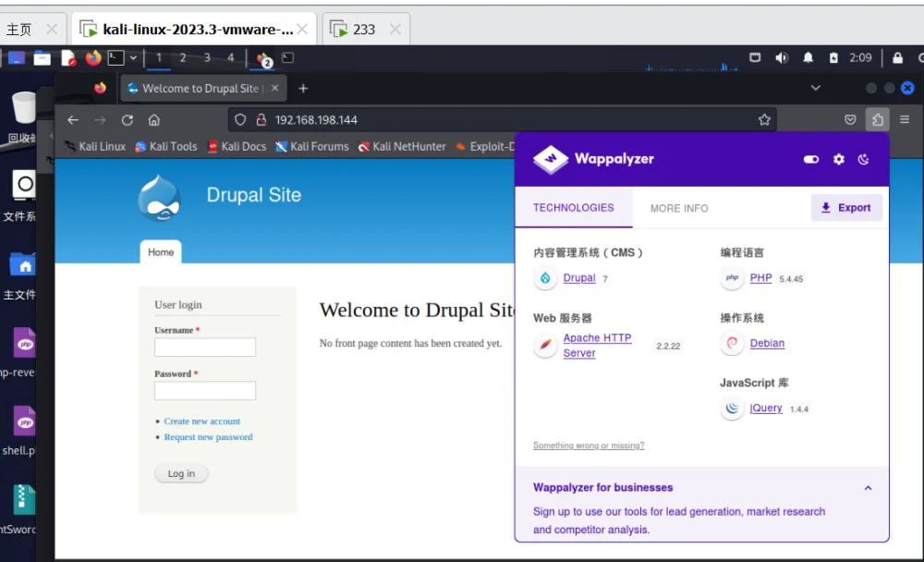Image resolution: width=924 pixels, height=562 pixels.
Task: Open the PHP technology link
Action: tap(760, 277)
